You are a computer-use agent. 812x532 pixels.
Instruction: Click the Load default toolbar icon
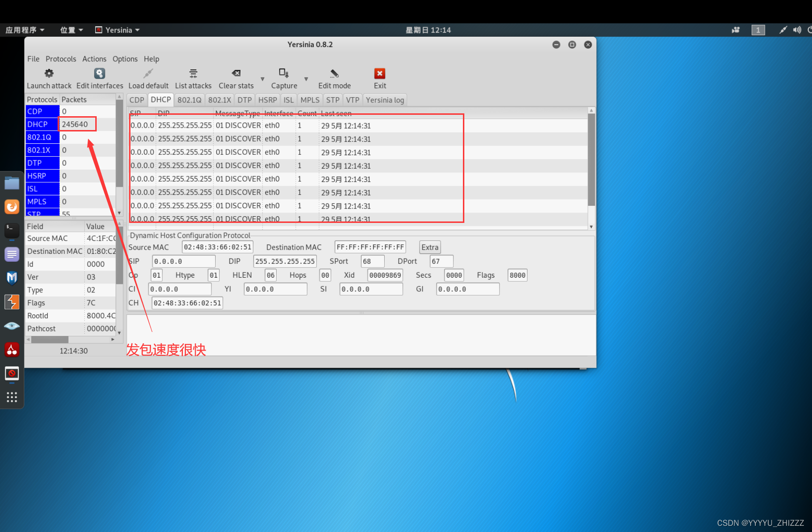pos(148,73)
